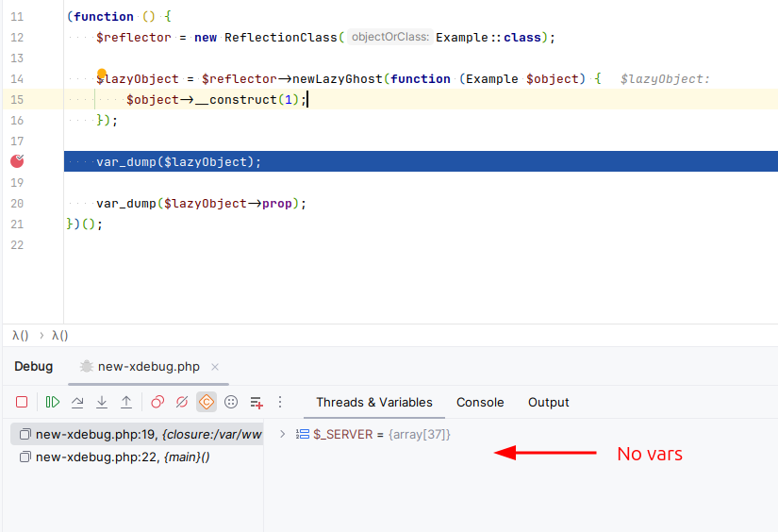Image resolution: width=778 pixels, height=532 pixels.
Task: Click the Step Over icon
Action: click(x=77, y=402)
